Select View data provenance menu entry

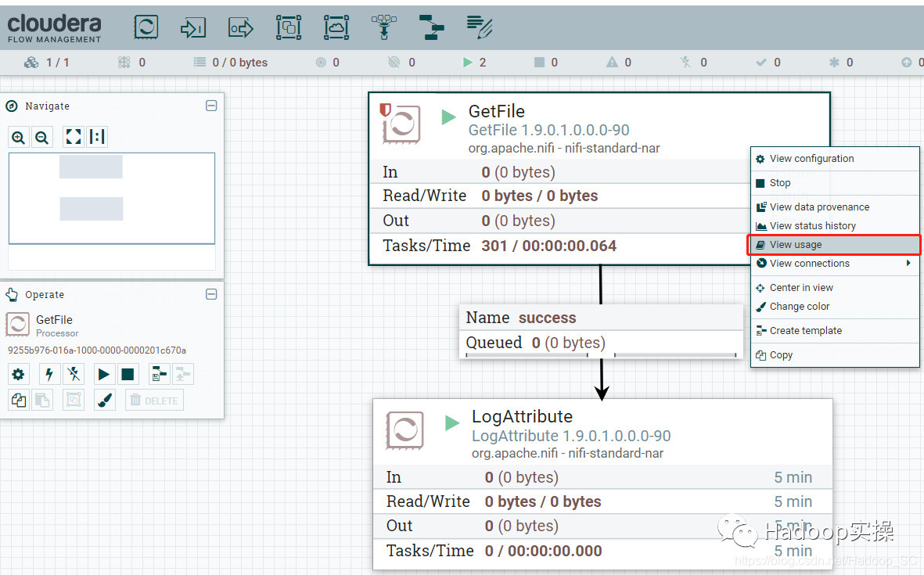pyautogui.click(x=835, y=207)
